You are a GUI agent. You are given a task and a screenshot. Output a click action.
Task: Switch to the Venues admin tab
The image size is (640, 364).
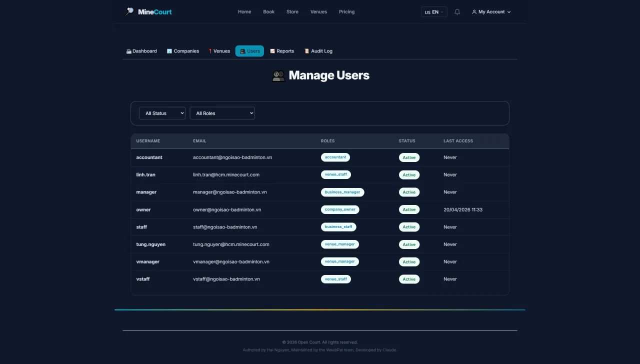[219, 51]
